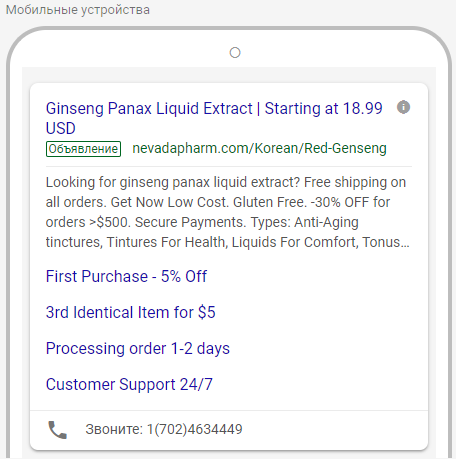The width and height of the screenshot is (456, 459).
Task: Open the 'First Purchase - 5% Off' sitelink
Action: 126,276
